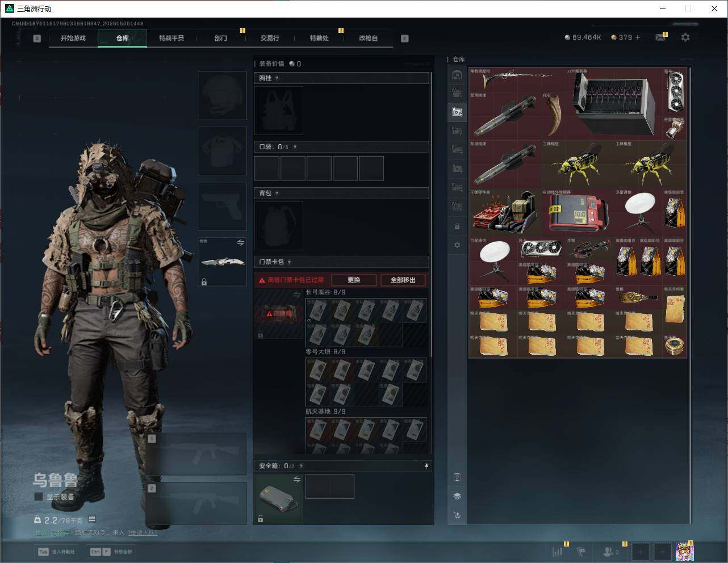The width and height of the screenshot is (728, 563).
Task: Select the empty chest rig slot
Action: (279, 111)
